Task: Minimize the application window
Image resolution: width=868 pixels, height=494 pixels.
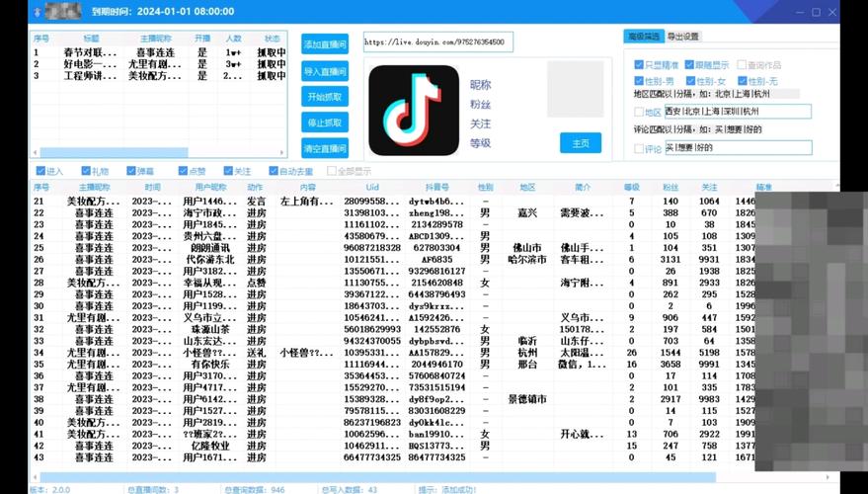Action: [800, 12]
